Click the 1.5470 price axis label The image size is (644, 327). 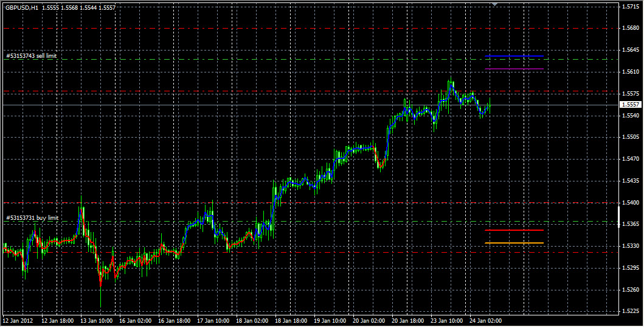tap(631, 159)
